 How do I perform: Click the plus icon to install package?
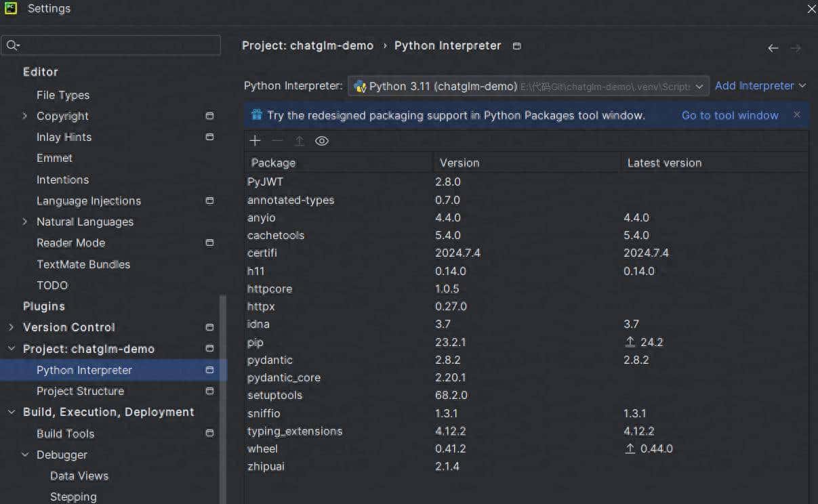(x=255, y=141)
